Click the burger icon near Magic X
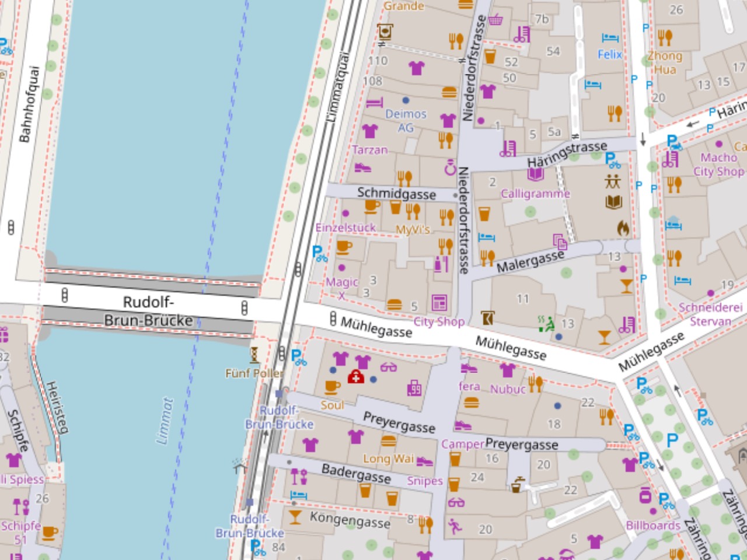 [x=395, y=305]
